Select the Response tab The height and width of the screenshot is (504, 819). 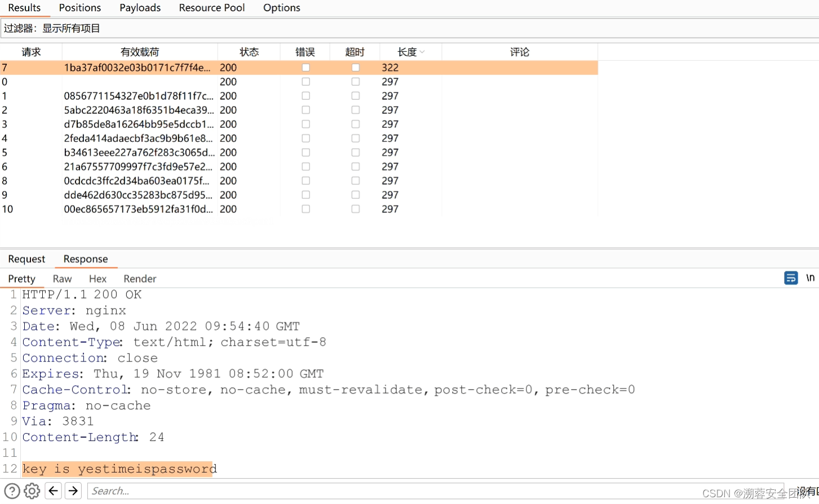pyautogui.click(x=86, y=259)
